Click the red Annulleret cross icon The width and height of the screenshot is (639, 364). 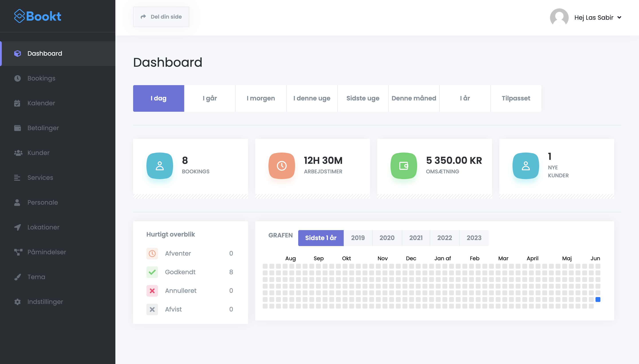[152, 291]
